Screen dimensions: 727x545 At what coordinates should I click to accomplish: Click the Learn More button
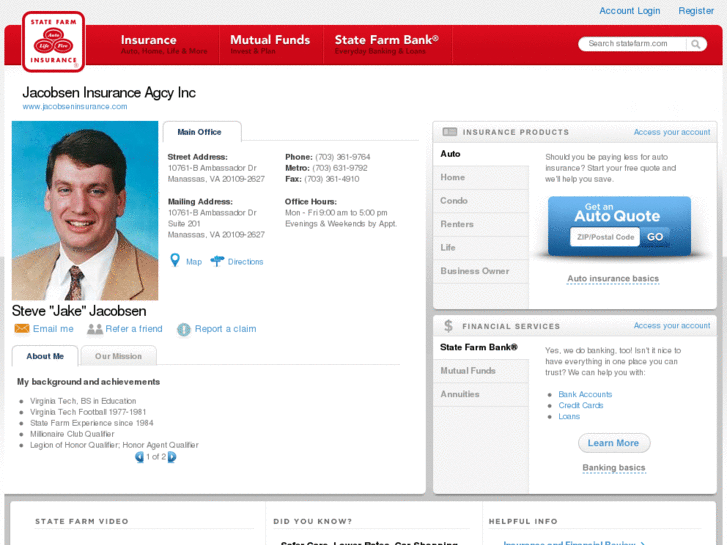click(x=614, y=443)
